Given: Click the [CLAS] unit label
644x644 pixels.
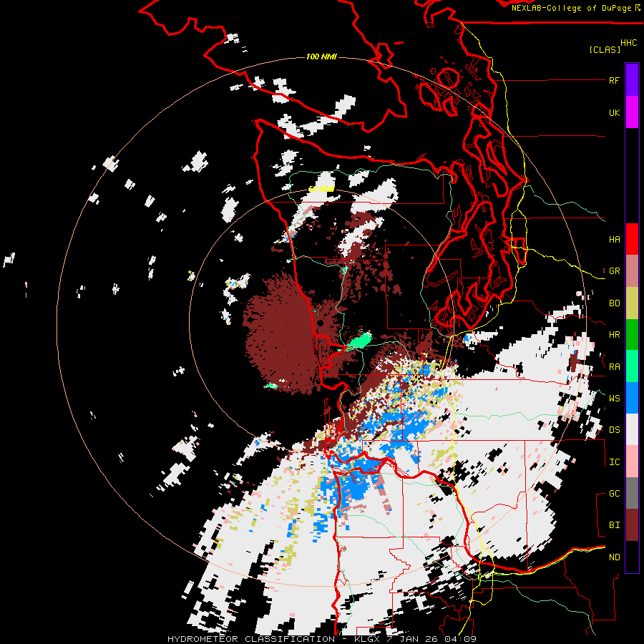Looking at the screenshot, I should click(605, 49).
